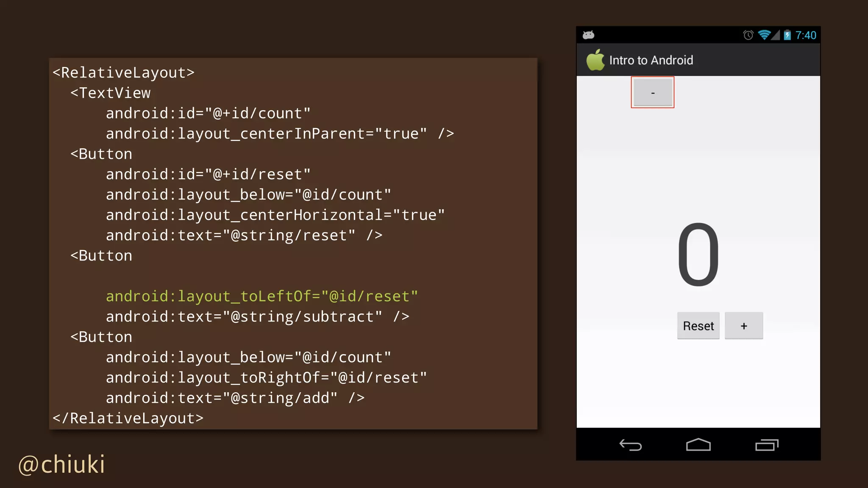Image resolution: width=868 pixels, height=488 pixels.
Task: Tap the cellular signal strength icon
Action: (775, 35)
